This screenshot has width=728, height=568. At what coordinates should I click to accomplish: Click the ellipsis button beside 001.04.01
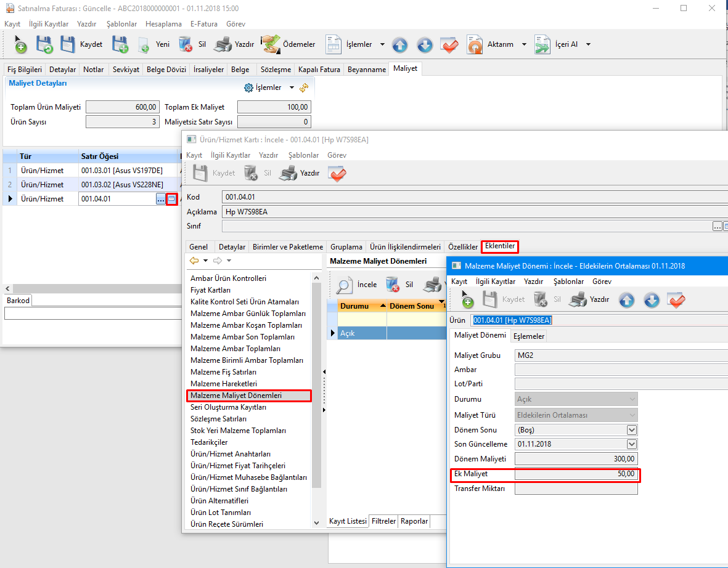pyautogui.click(x=160, y=199)
